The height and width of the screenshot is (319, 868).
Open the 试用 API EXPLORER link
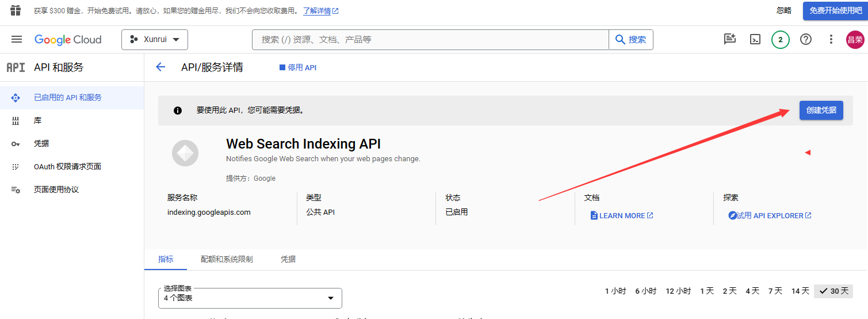tap(770, 216)
